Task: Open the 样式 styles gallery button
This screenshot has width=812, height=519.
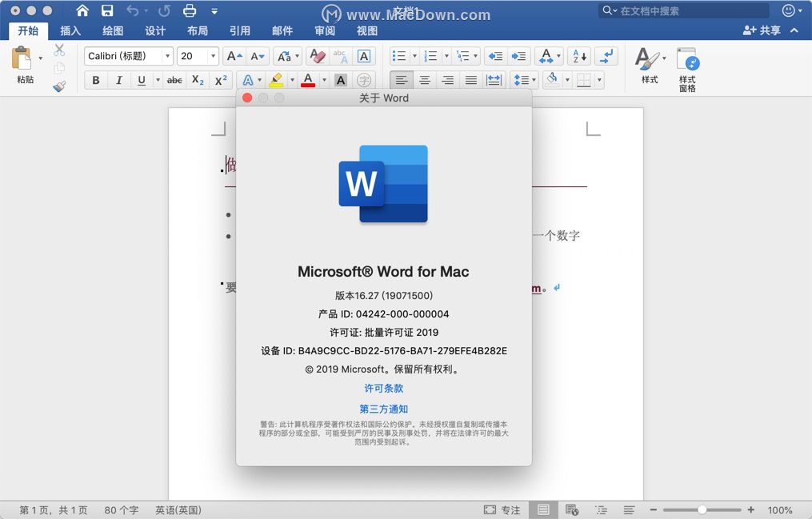Action: click(650, 66)
